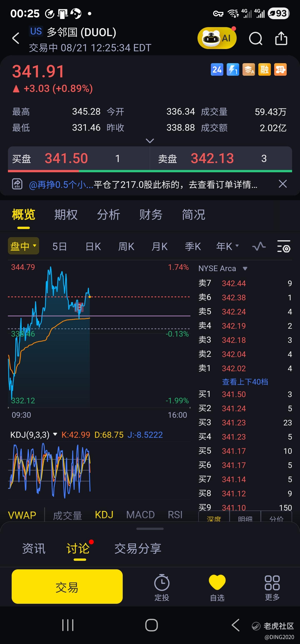This screenshot has width=300, height=644.
Task: Switch to the 期权 tab
Action: (66, 215)
